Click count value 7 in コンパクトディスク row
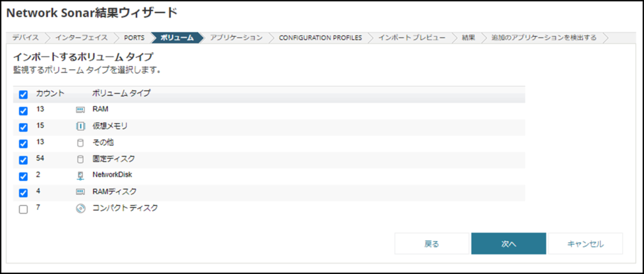This screenshot has width=644, height=274. tap(38, 207)
